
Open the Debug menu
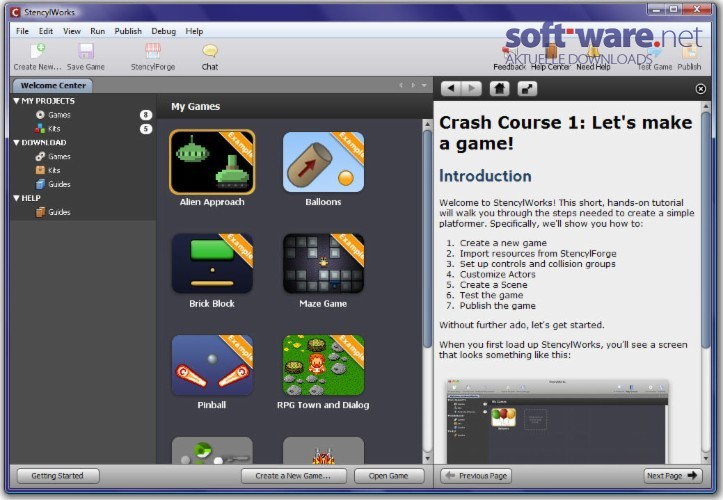tap(164, 31)
